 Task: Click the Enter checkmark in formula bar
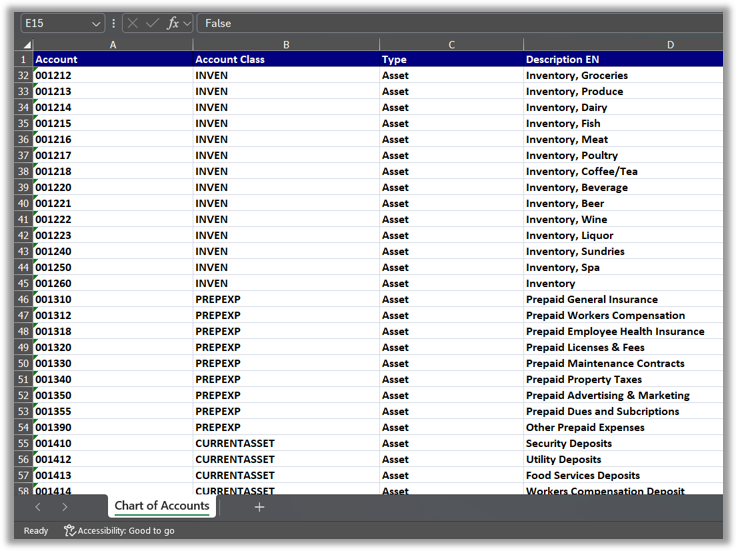152,23
